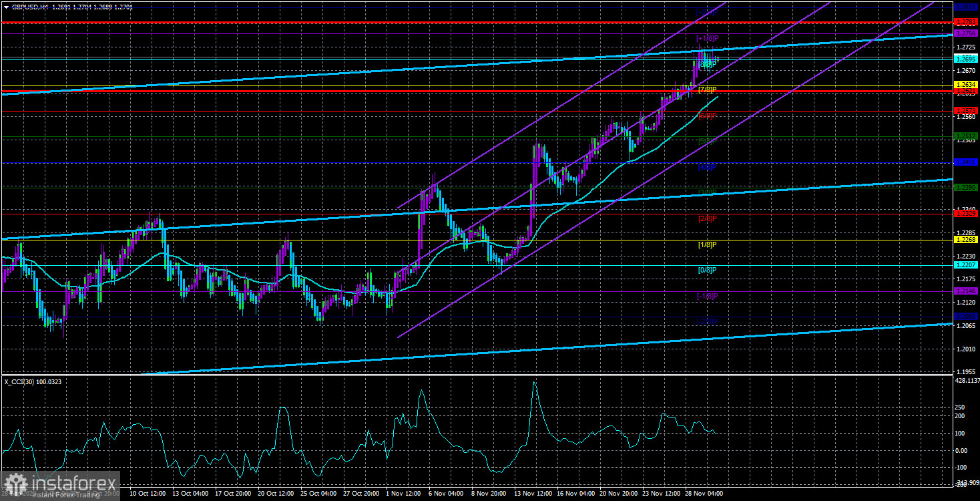Click the purple 1.2146 price tag
The width and height of the screenshot is (980, 501).
966,291
